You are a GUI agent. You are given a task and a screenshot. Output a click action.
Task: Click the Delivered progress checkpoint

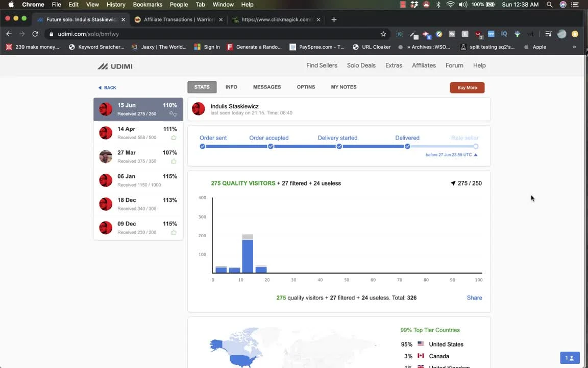point(407,147)
